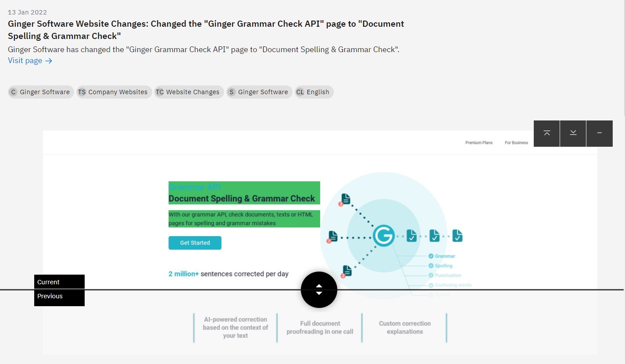The height and width of the screenshot is (364, 625).
Task: Click the document icon with red 7 badge
Action: tap(332, 237)
